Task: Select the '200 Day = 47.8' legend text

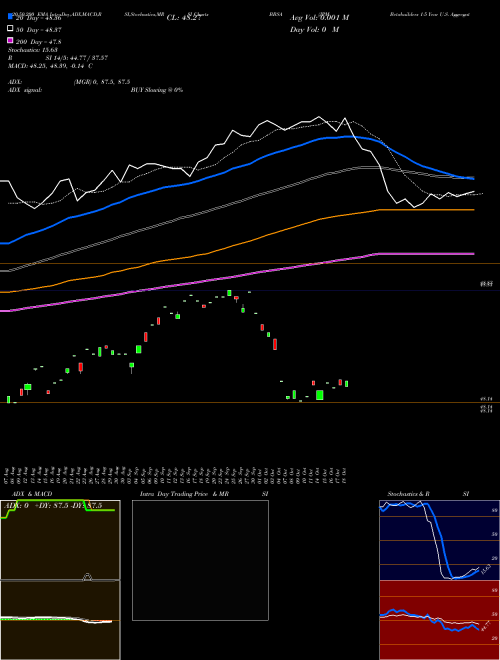Action: (39, 42)
